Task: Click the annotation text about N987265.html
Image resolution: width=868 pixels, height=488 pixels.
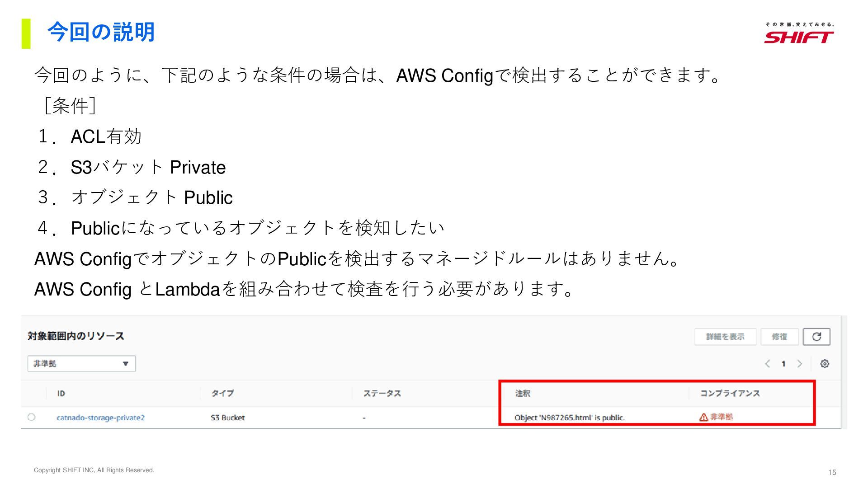Action: click(569, 418)
